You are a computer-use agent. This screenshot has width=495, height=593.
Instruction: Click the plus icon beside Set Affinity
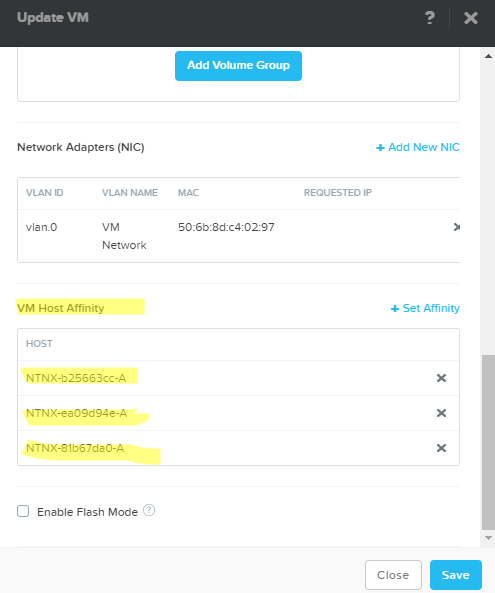(395, 309)
